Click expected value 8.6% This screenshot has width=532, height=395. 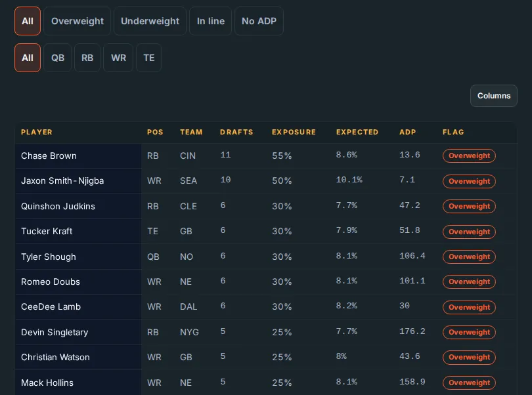click(x=346, y=155)
